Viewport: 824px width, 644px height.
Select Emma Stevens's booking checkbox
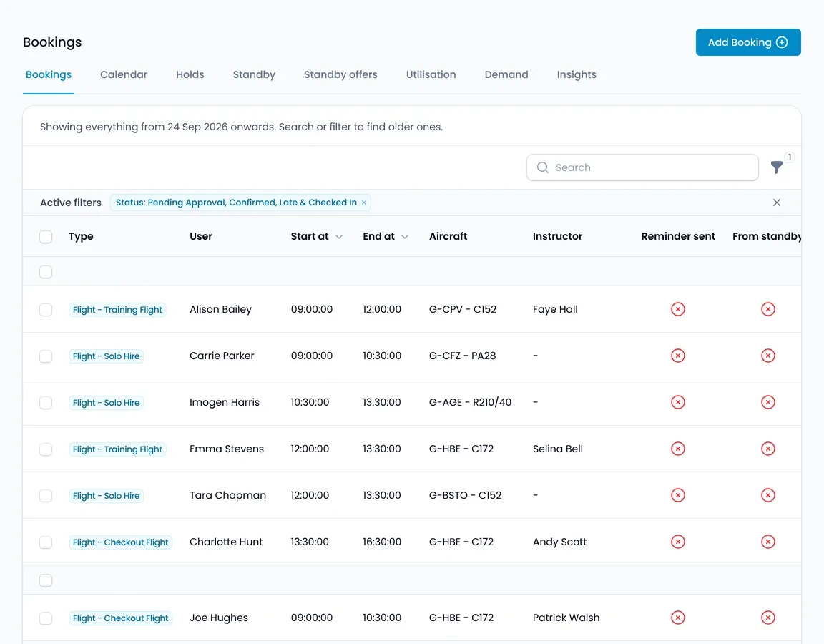pos(46,449)
